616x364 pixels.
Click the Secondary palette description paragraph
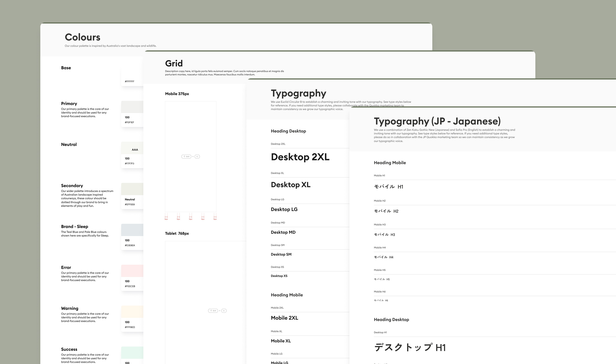pyautogui.click(x=87, y=198)
